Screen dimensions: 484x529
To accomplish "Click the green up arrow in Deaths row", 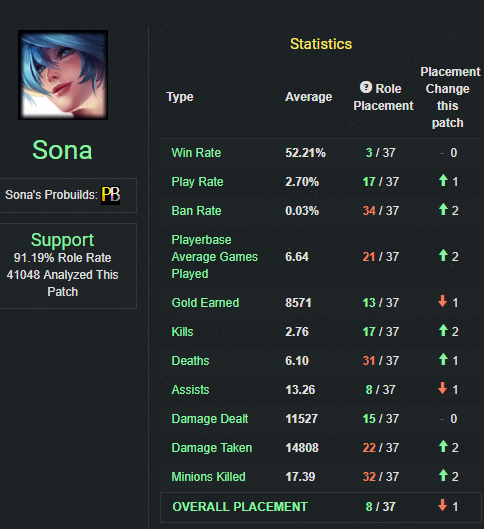I will point(443,359).
